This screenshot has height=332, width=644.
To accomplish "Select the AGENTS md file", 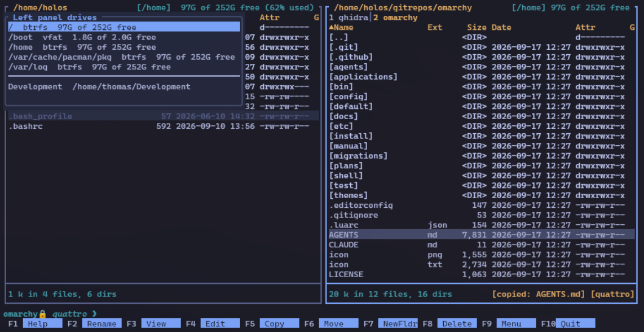I will pos(482,235).
